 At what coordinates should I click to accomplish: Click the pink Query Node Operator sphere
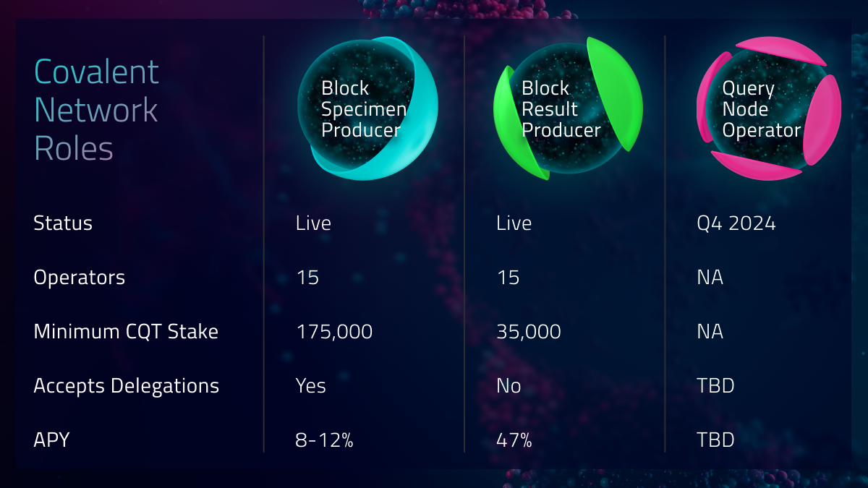768,108
